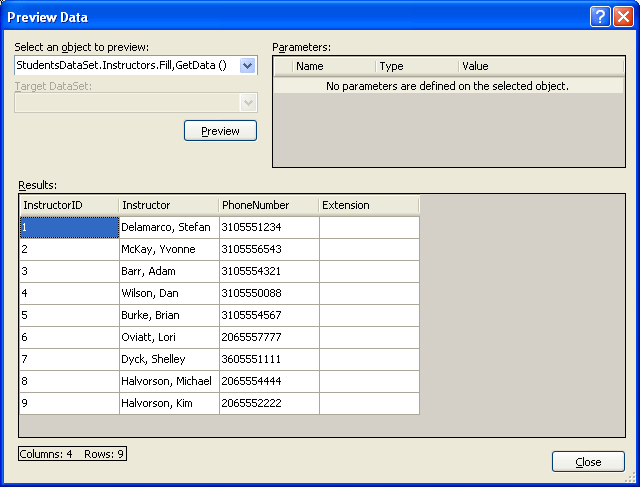This screenshot has width=640, height=487.
Task: Select phone number 2065552222
Action: (268, 403)
